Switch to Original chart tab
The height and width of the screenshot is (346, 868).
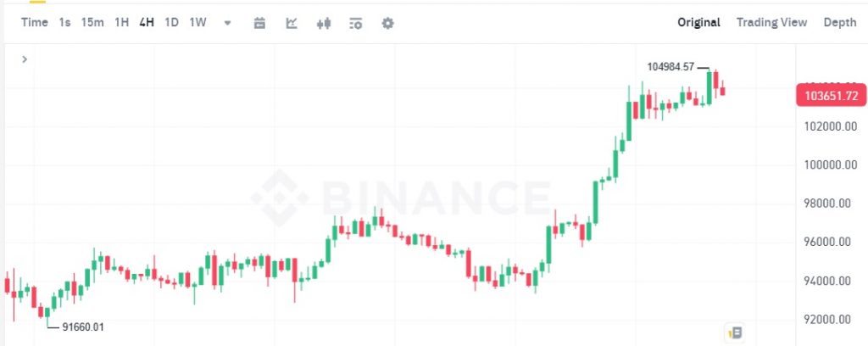pyautogui.click(x=698, y=23)
